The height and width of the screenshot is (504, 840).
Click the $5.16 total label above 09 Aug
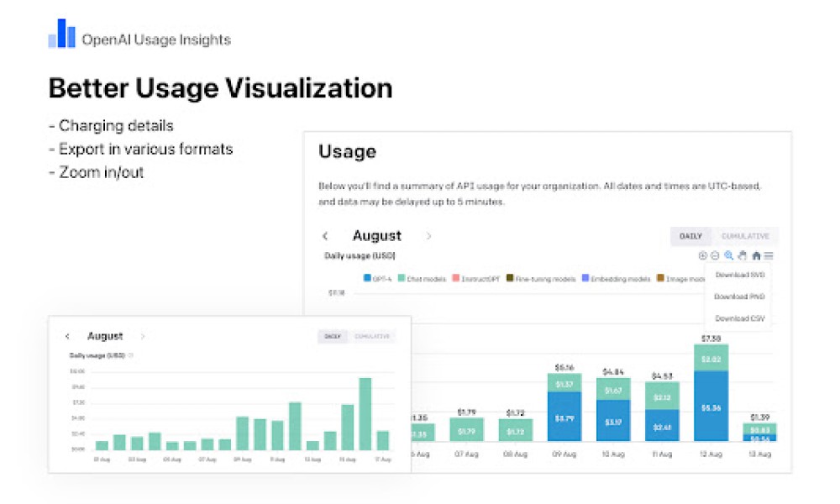point(564,367)
